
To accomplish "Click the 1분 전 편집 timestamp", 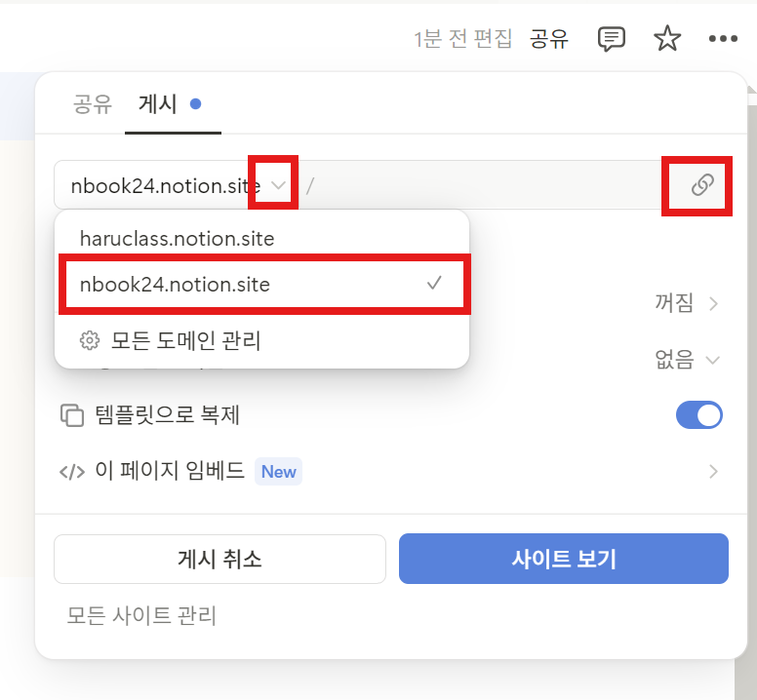I will tap(463, 39).
